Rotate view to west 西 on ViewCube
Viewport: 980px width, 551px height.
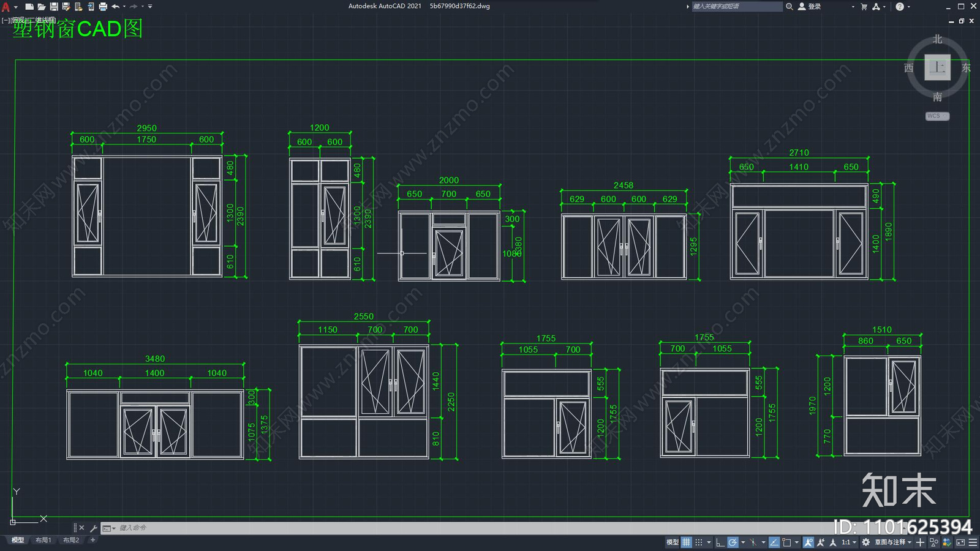coord(909,68)
